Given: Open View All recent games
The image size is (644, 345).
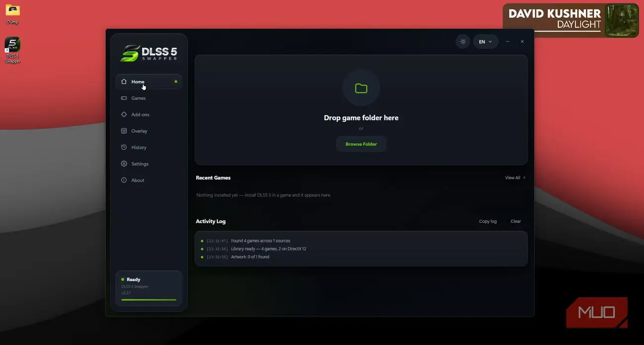Looking at the screenshot, I should tap(515, 178).
